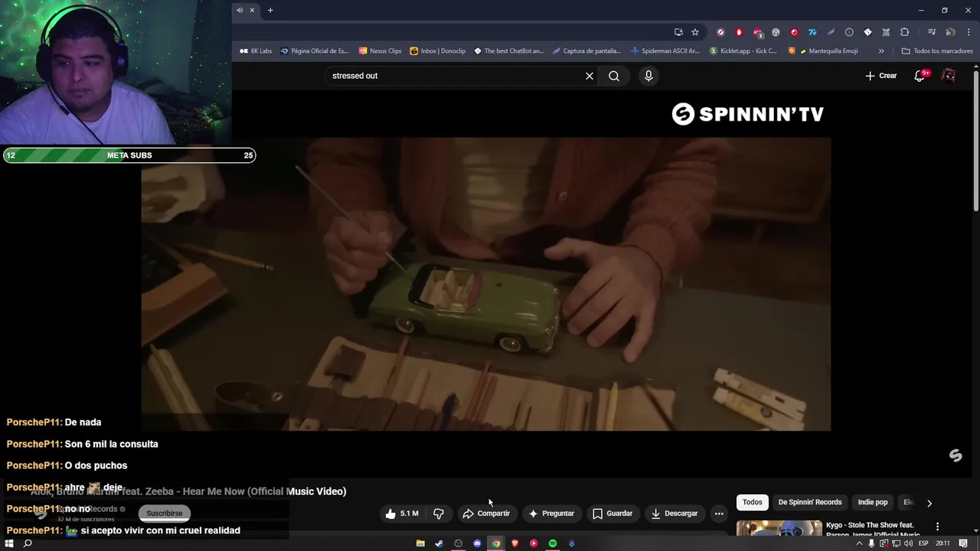Screen dimensions: 980x551
Task: Click the page vertical scrollbar
Action: point(976,142)
